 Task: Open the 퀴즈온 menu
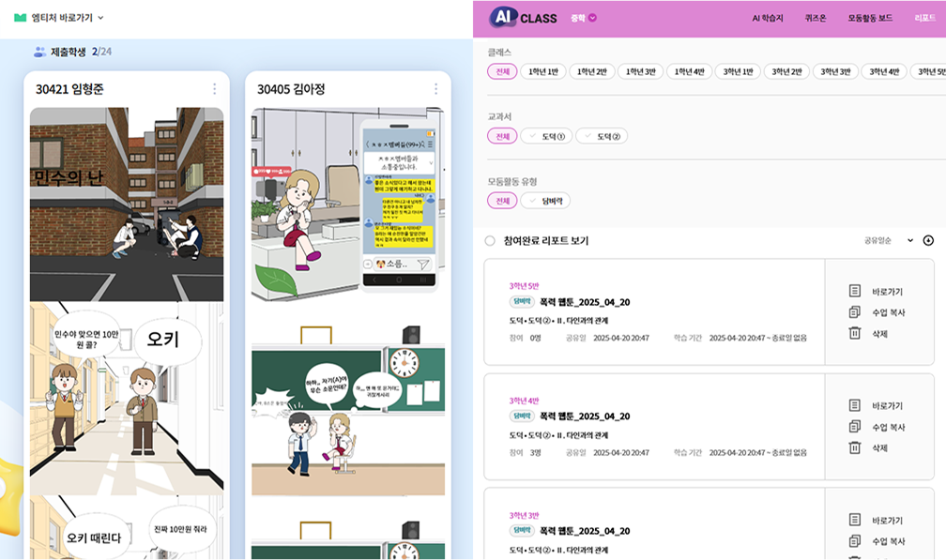[x=815, y=18]
